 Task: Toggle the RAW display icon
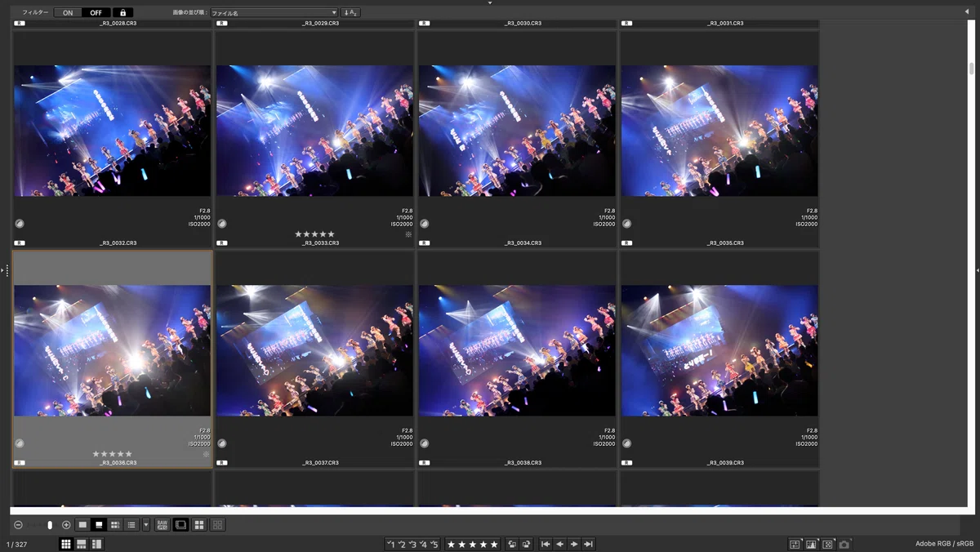click(163, 525)
